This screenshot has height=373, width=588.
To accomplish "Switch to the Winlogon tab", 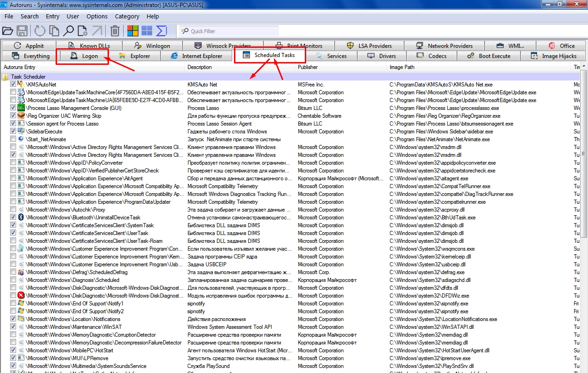I will click(152, 46).
